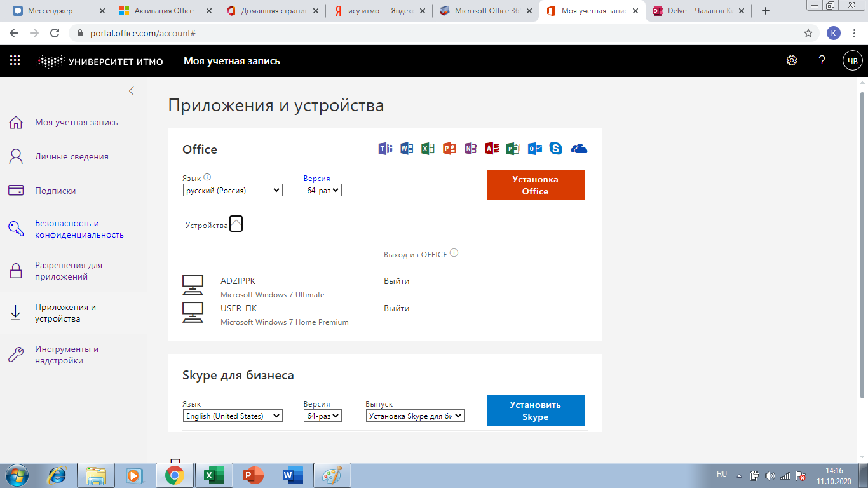Show hidden system tray icons arrow
This screenshot has width=868, height=488.
(x=739, y=475)
